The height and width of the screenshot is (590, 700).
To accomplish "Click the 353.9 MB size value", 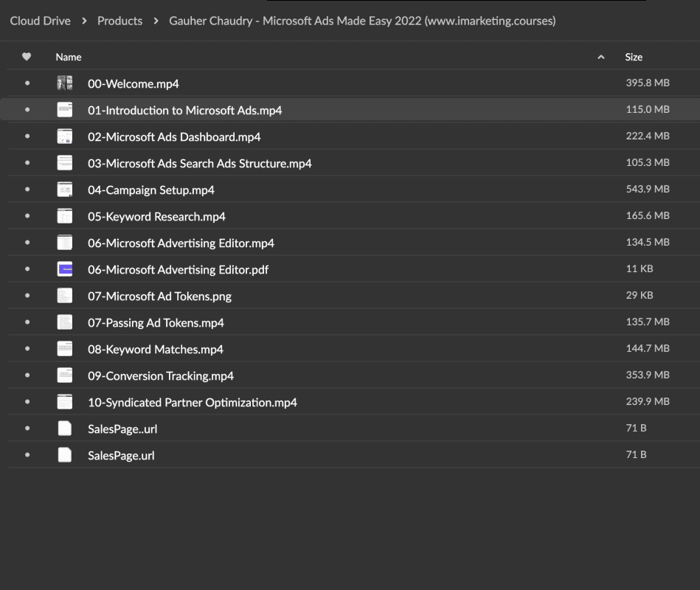I will (648, 375).
